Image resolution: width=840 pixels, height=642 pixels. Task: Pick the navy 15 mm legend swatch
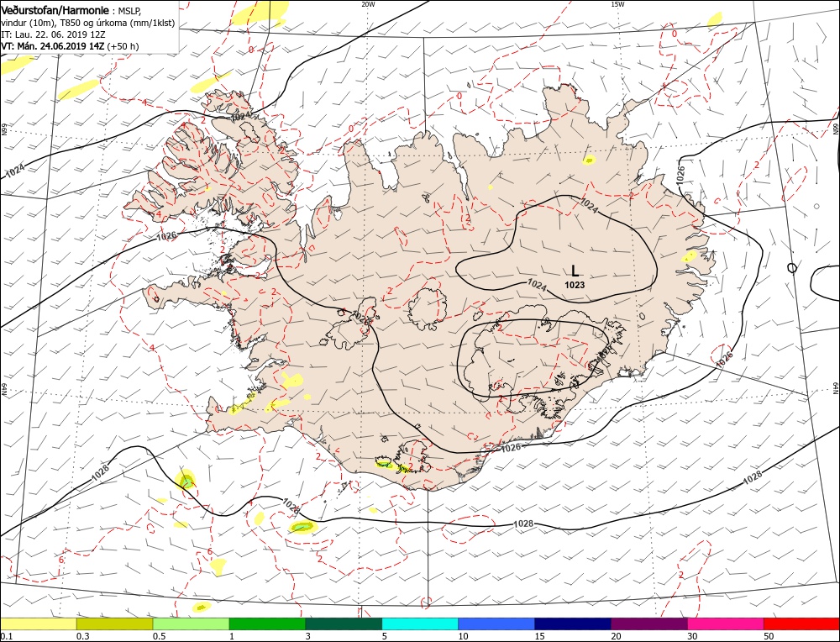pos(573,624)
